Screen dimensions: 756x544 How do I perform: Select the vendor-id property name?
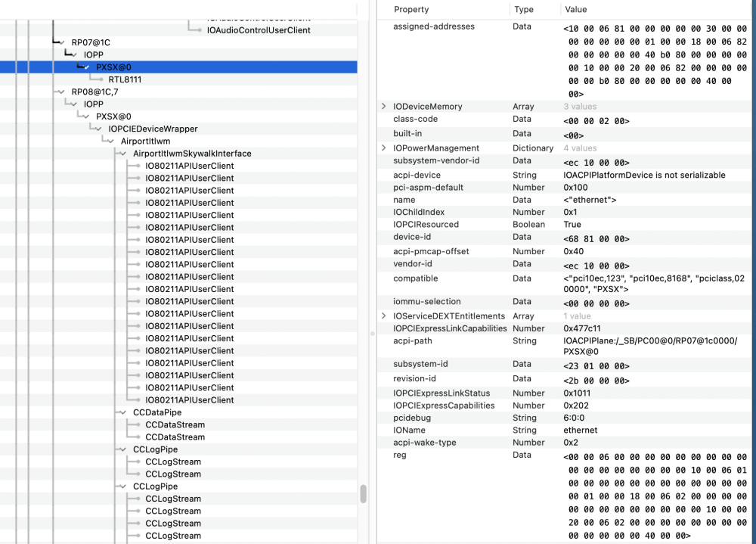point(413,263)
